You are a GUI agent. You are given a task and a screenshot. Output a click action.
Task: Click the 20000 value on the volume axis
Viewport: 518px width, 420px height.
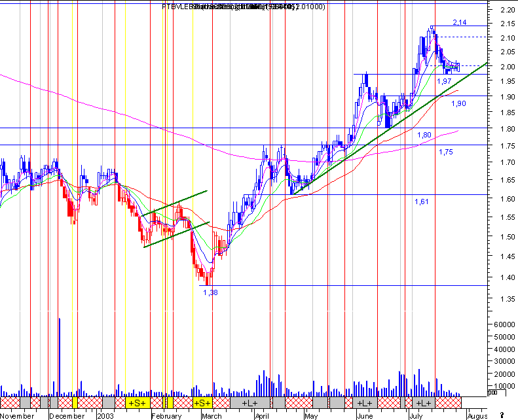point(504,374)
